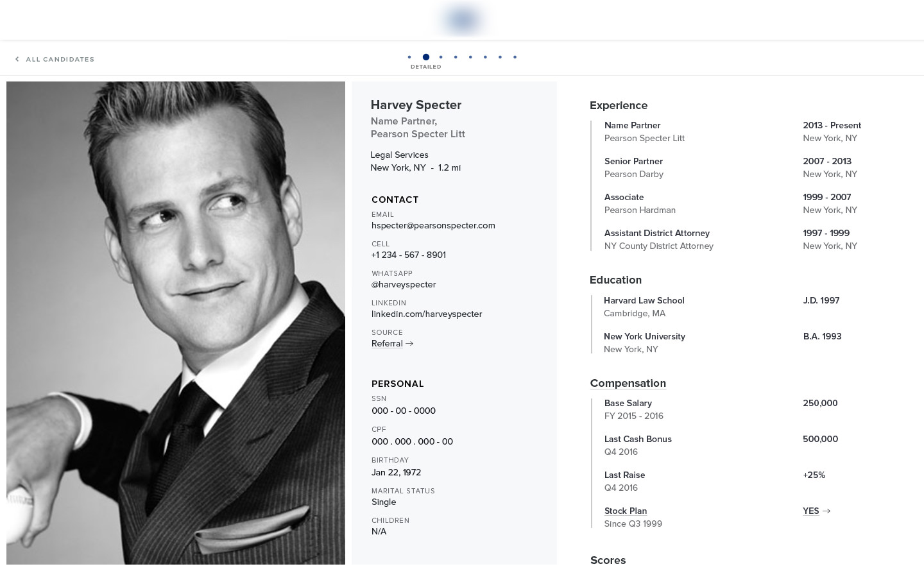Click cell number +1 234 - 567 - 8901
This screenshot has height=571, width=924.
tap(409, 255)
